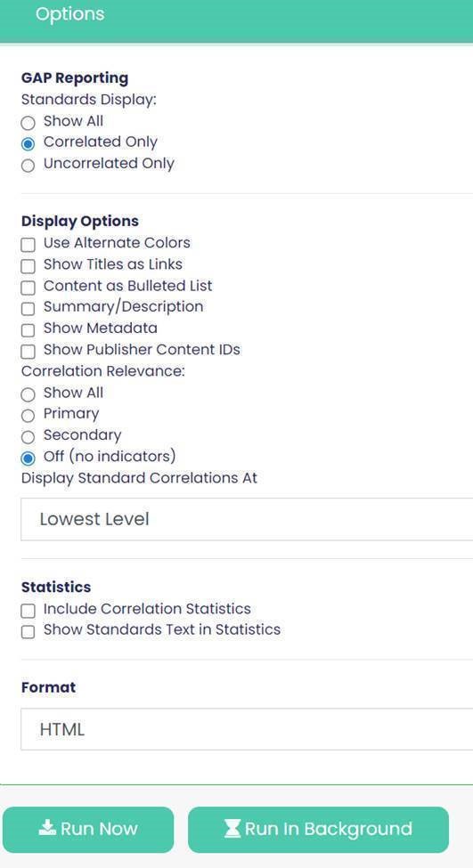Select Show All under Correlation Relevance
The image size is (473, 868).
[x=28, y=394]
